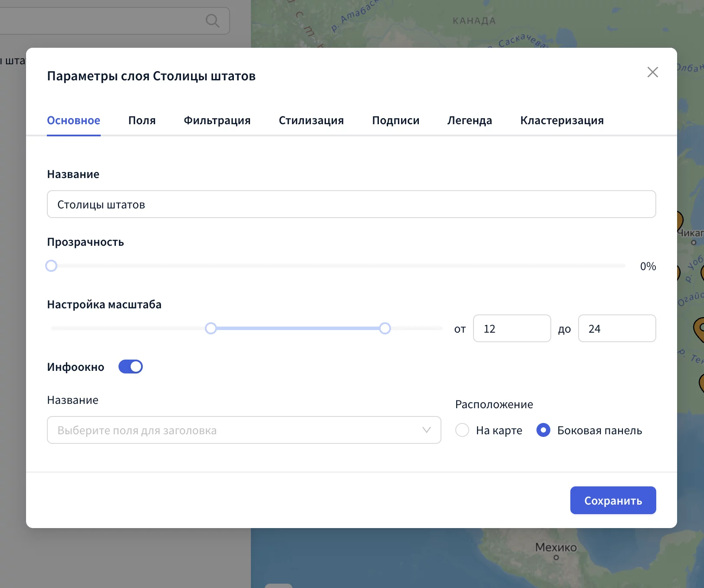Close the layer parameters dialog

pyautogui.click(x=652, y=72)
